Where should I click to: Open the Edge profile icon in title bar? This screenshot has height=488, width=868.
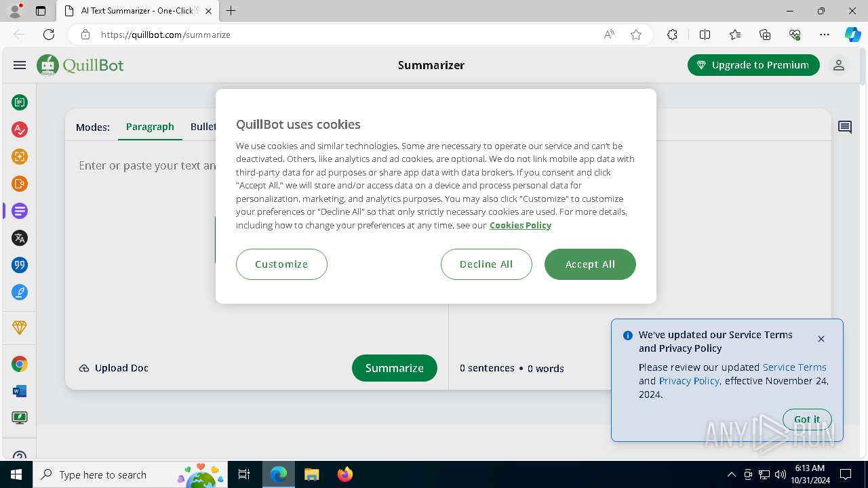click(x=15, y=11)
